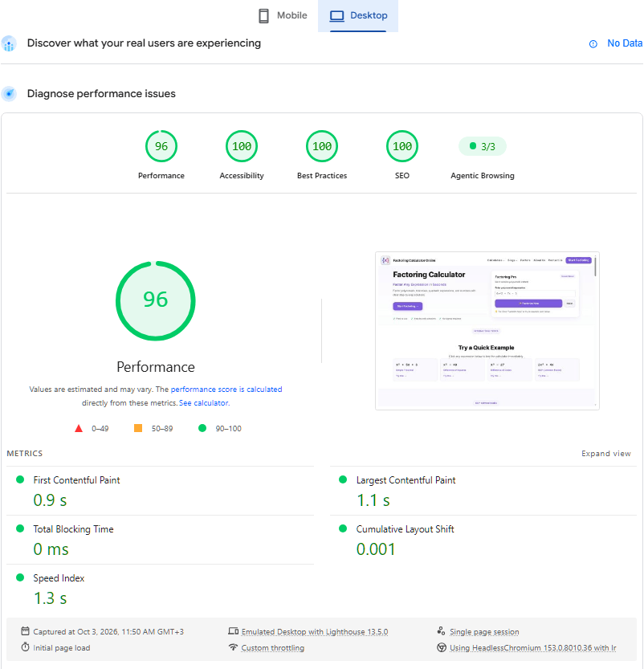The width and height of the screenshot is (644, 669).
Task: Expand Total Blocking Time metric
Action: [x=161, y=540]
